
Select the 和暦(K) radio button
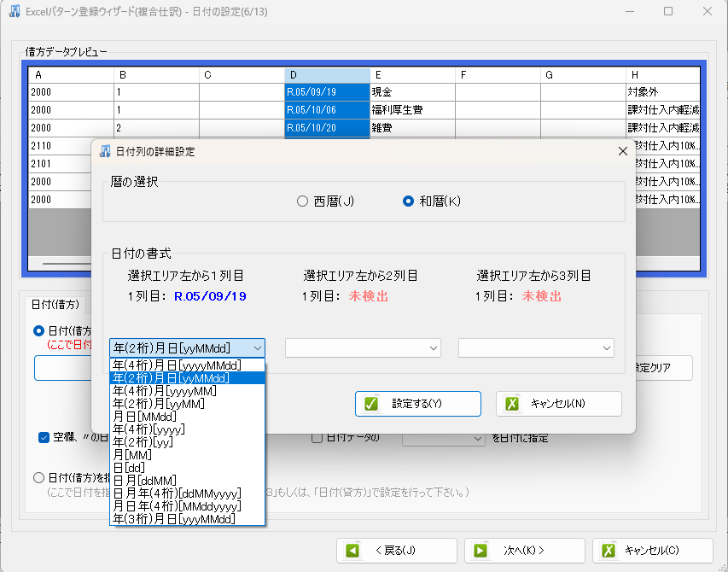409,201
